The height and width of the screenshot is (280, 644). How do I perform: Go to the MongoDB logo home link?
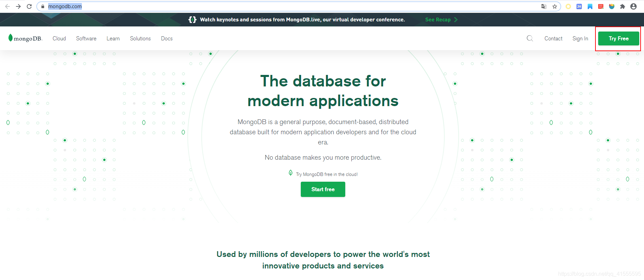click(x=25, y=38)
